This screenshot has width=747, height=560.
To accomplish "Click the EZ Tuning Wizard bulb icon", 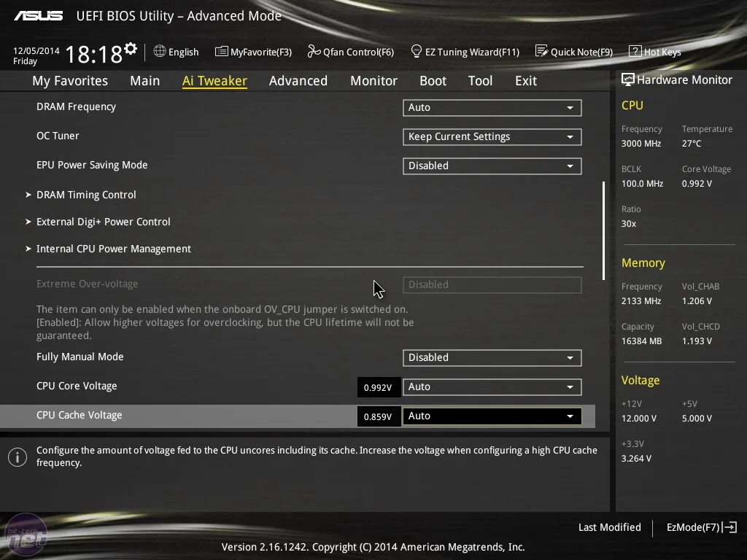I will [417, 51].
